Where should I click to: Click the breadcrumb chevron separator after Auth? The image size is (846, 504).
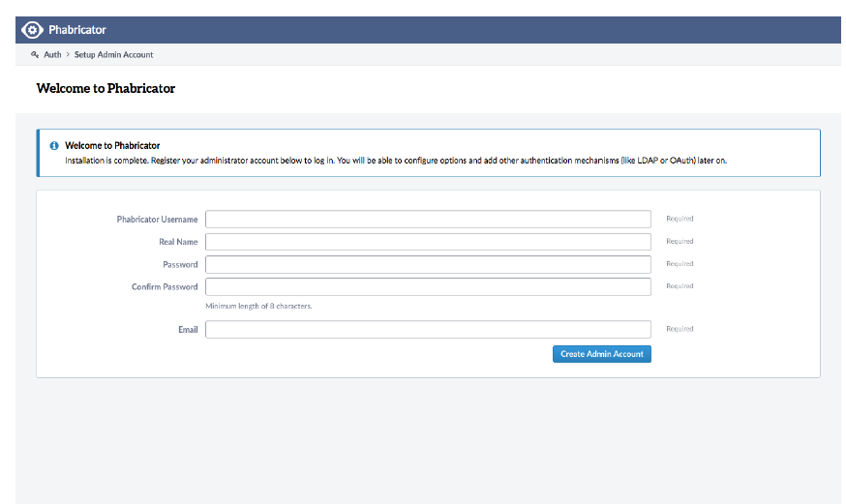(x=68, y=54)
